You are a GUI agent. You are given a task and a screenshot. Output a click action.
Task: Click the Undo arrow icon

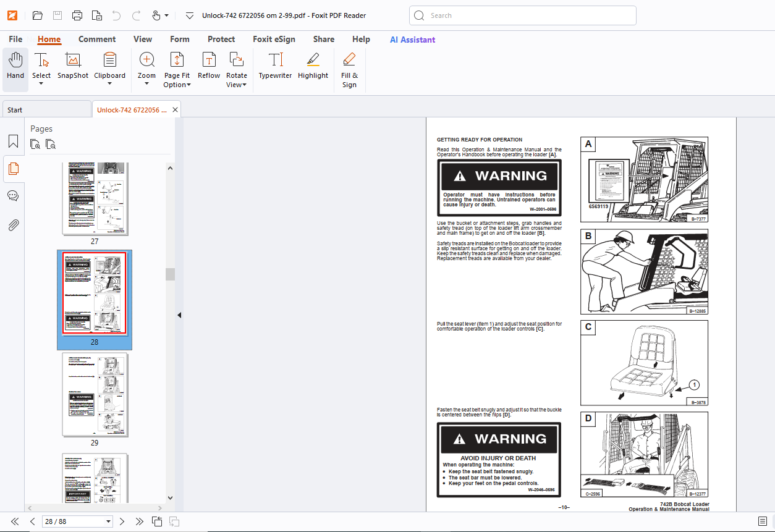[116, 15]
